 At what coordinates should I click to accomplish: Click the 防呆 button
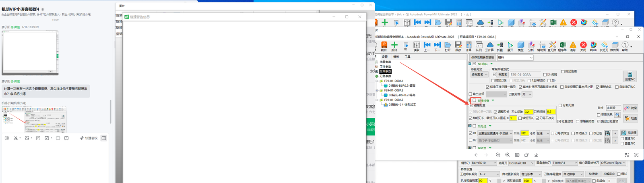[x=631, y=108]
